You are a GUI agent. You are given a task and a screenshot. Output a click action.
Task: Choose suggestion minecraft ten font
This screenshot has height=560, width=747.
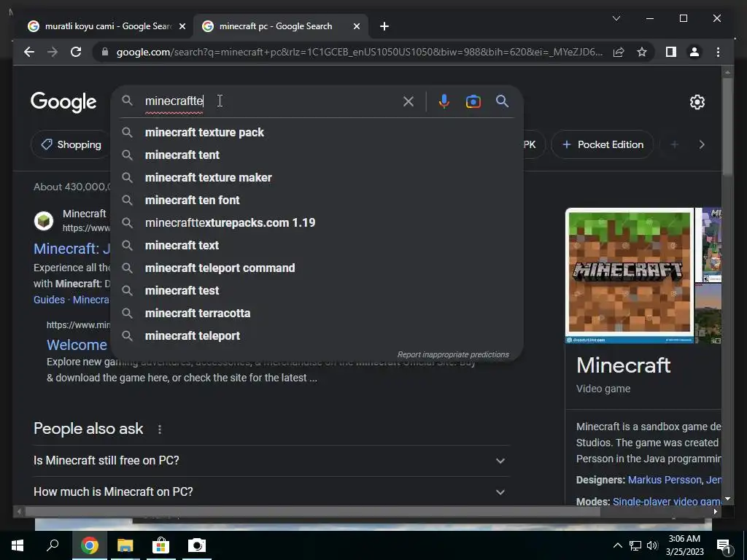click(x=317, y=200)
